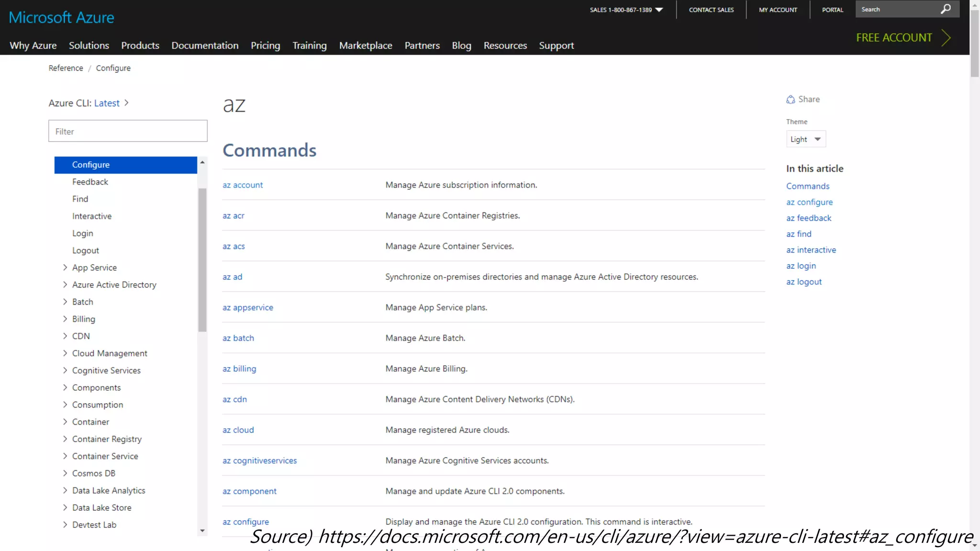
Task: Click sidebar scroll up arrow
Action: (x=202, y=163)
